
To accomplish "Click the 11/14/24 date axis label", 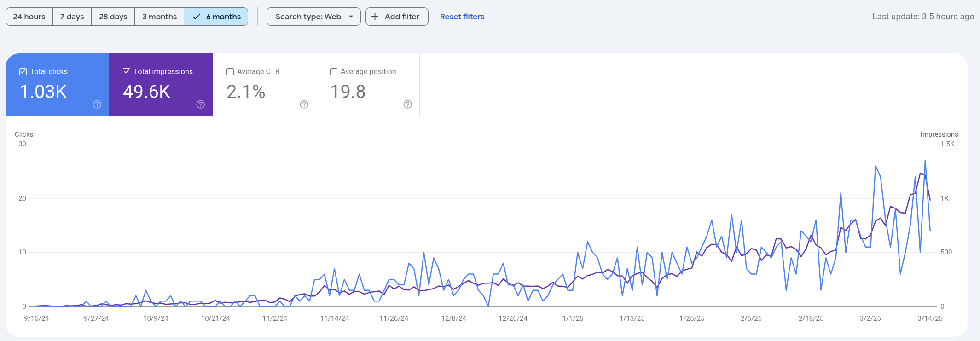I will (x=335, y=318).
